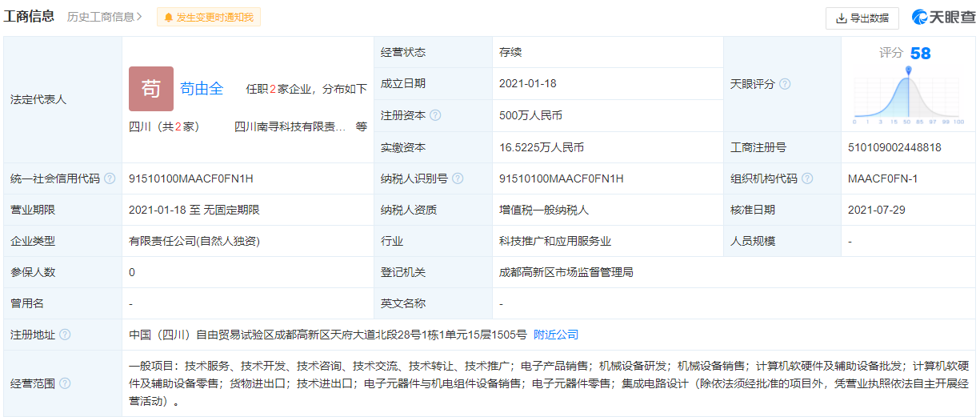
Task: Click help icon beside 天眼评分
Action: [x=785, y=84]
